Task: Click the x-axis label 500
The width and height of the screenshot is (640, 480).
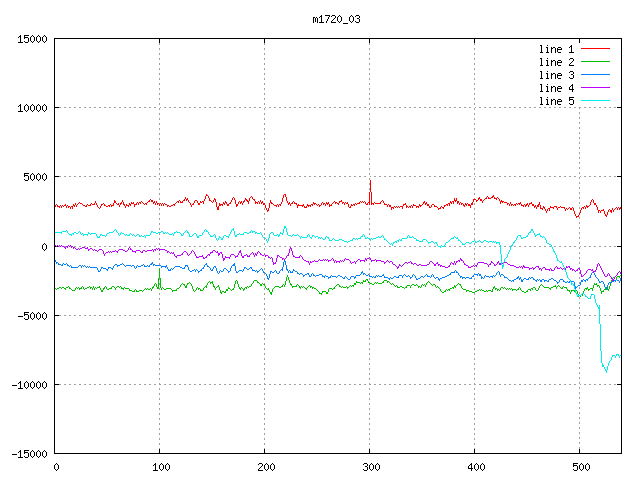Action: (579, 467)
